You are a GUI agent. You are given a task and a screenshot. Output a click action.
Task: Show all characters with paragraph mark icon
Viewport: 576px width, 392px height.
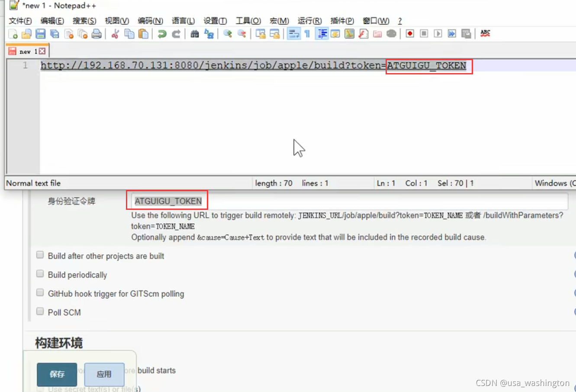point(307,34)
